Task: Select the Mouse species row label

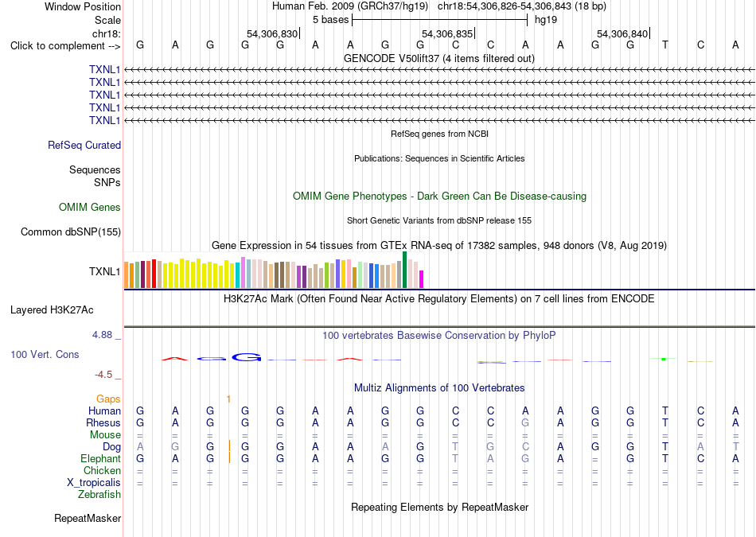Action: [x=106, y=435]
